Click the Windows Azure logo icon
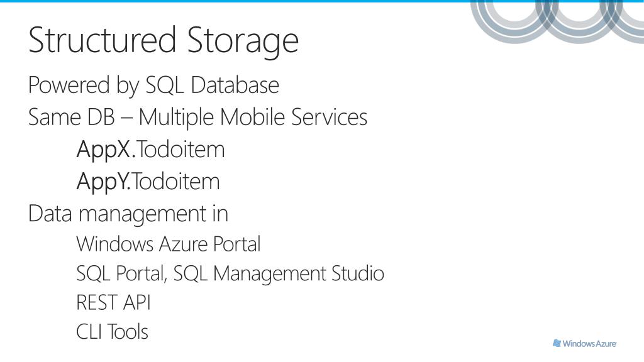The height and width of the screenshot is (362, 644). tap(557, 343)
